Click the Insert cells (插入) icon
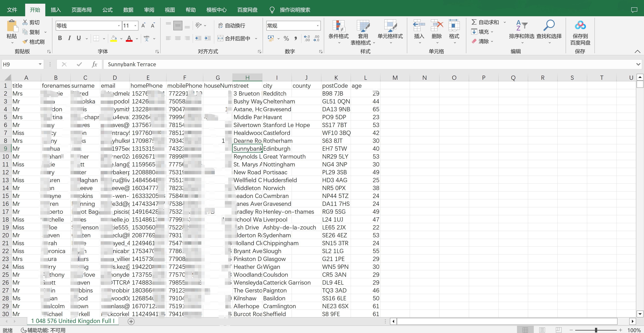The height and width of the screenshot is (333, 644). (419, 26)
